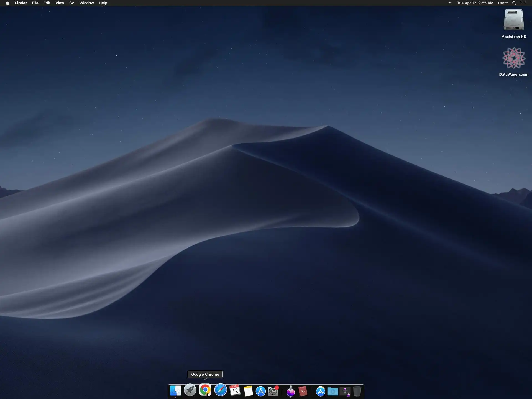Open Finder from the Dock
The width and height of the screenshot is (532, 399).
(x=175, y=391)
